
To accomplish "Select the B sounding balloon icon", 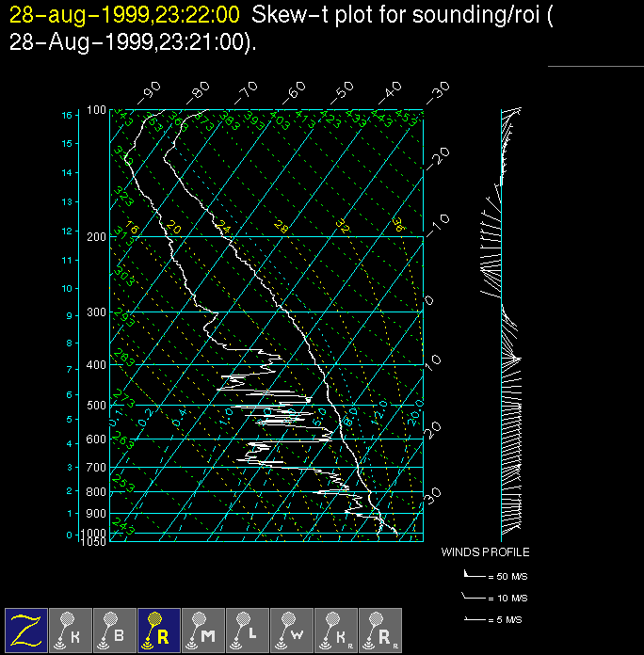I will point(115,630).
